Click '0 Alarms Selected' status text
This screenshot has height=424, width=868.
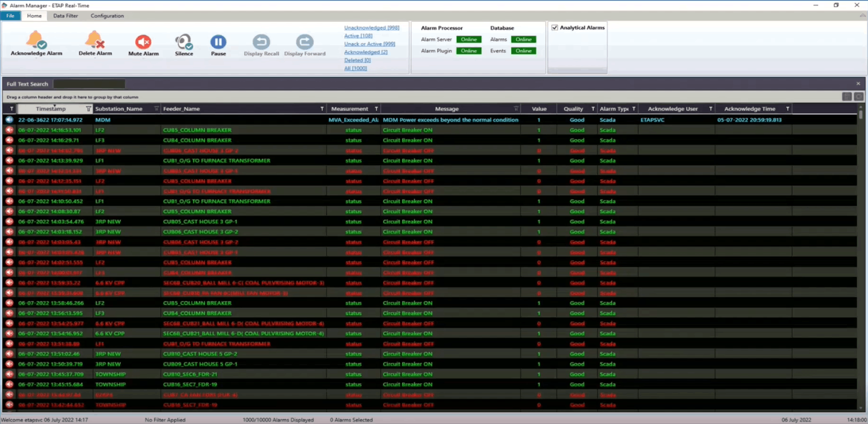[351, 420]
